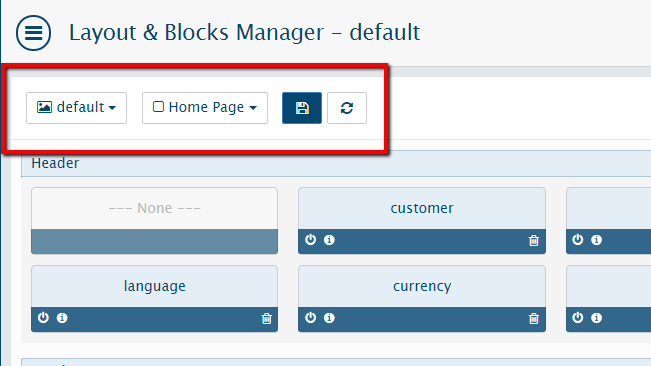651x366 pixels.
Task: Open the default template dropdown
Action: tap(76, 108)
